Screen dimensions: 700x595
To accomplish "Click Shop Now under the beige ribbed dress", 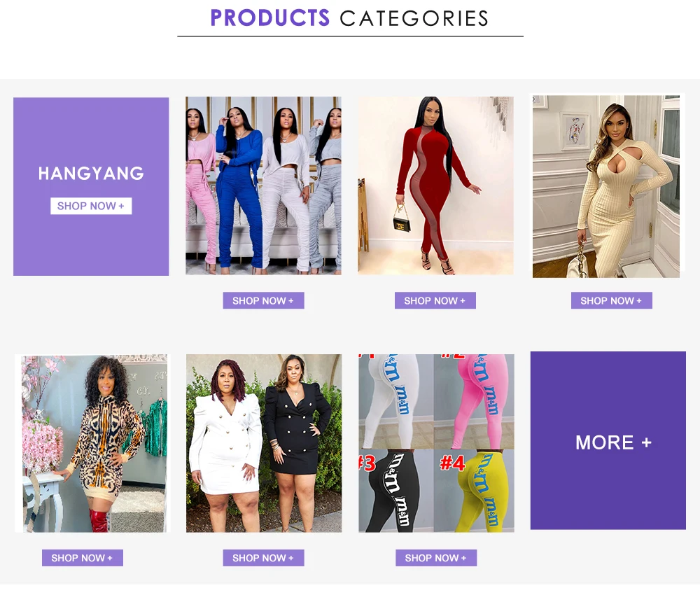I will pos(611,301).
